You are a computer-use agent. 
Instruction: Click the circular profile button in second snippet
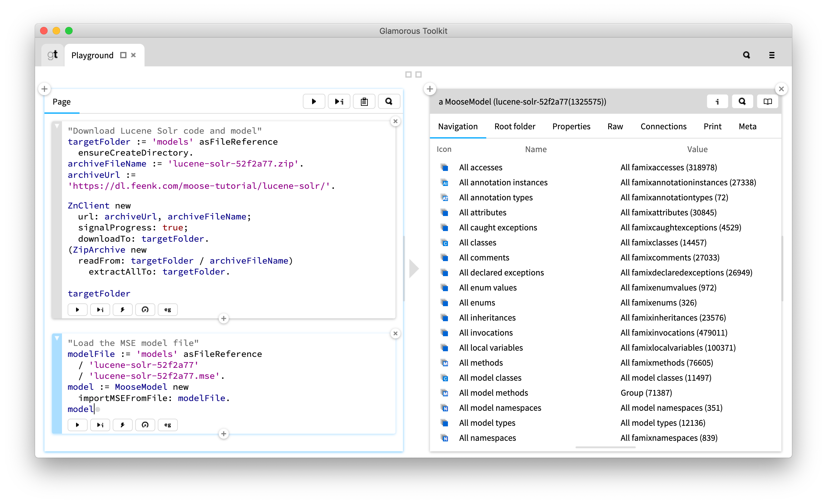coord(145,425)
